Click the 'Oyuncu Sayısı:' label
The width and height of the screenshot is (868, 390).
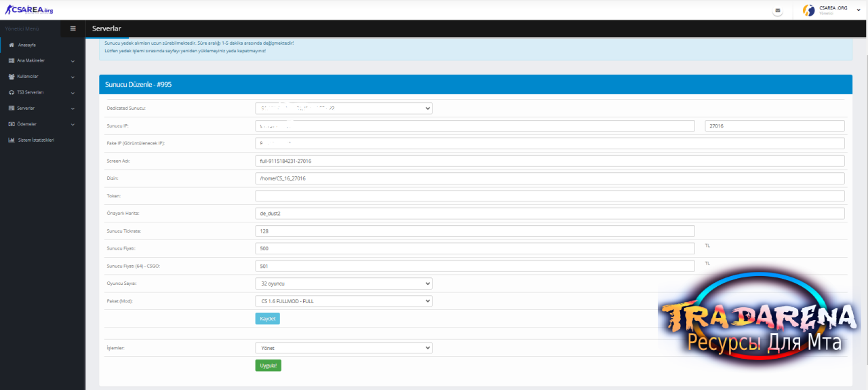122,284
